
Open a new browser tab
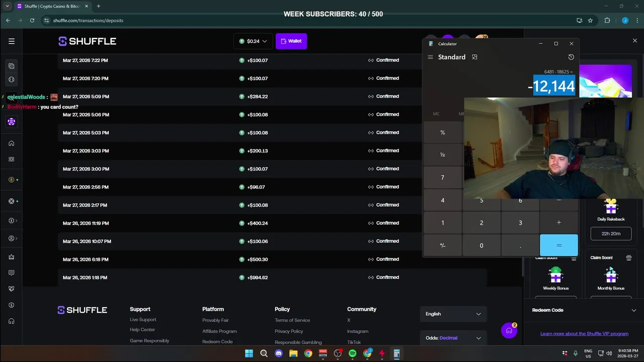click(x=98, y=6)
